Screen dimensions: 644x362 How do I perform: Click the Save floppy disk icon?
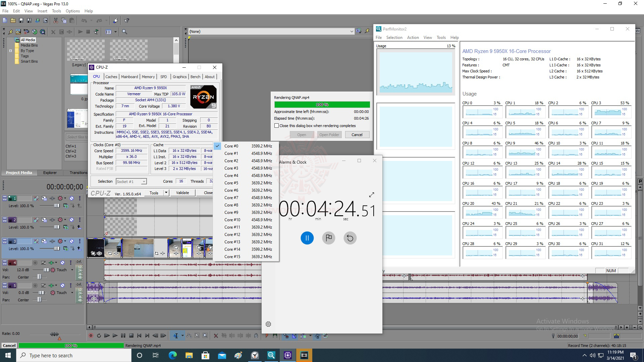click(x=21, y=20)
